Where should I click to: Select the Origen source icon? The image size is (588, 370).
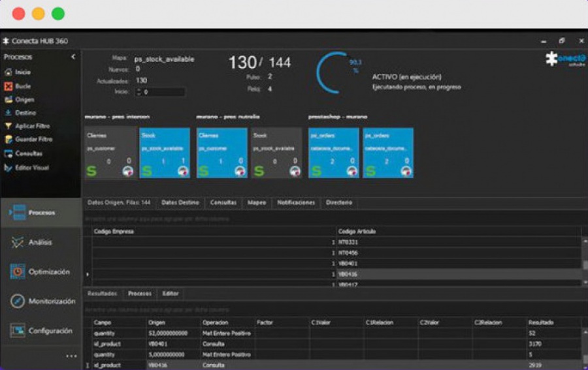coord(8,100)
